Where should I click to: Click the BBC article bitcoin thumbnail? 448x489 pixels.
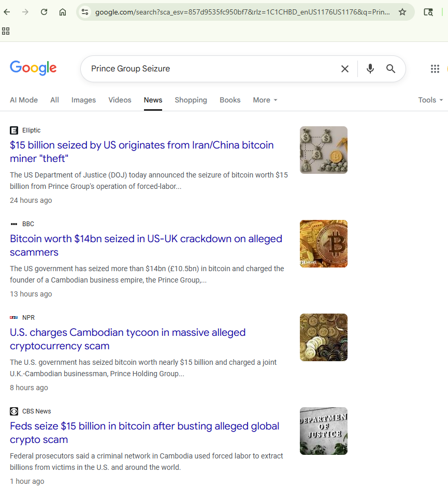[x=323, y=244]
